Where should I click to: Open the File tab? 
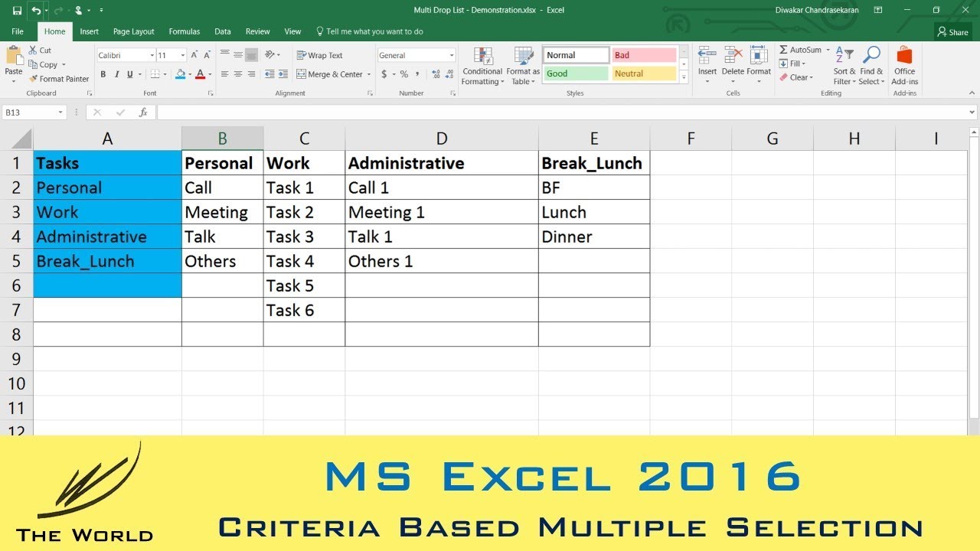click(18, 31)
